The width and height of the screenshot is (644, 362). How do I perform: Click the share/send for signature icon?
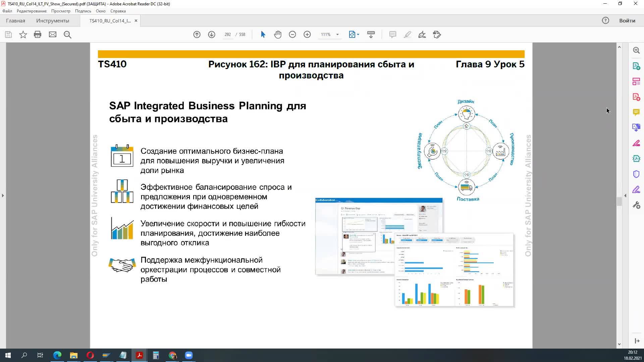point(437,35)
